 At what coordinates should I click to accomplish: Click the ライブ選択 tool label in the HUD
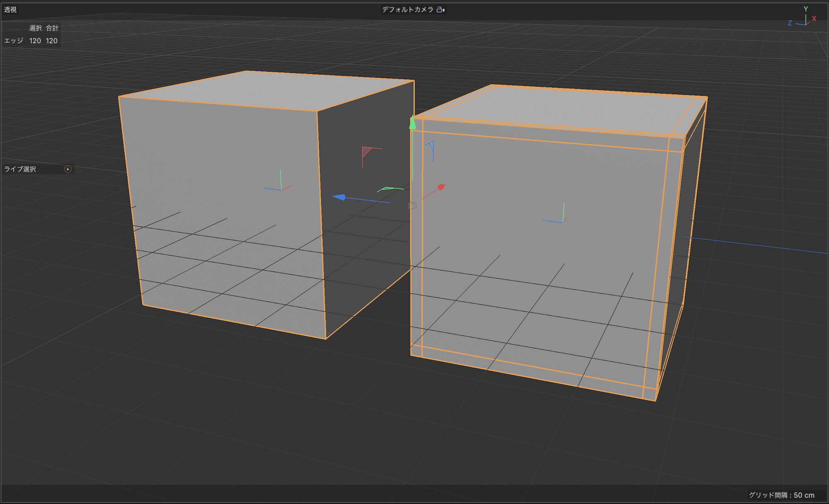(x=20, y=169)
